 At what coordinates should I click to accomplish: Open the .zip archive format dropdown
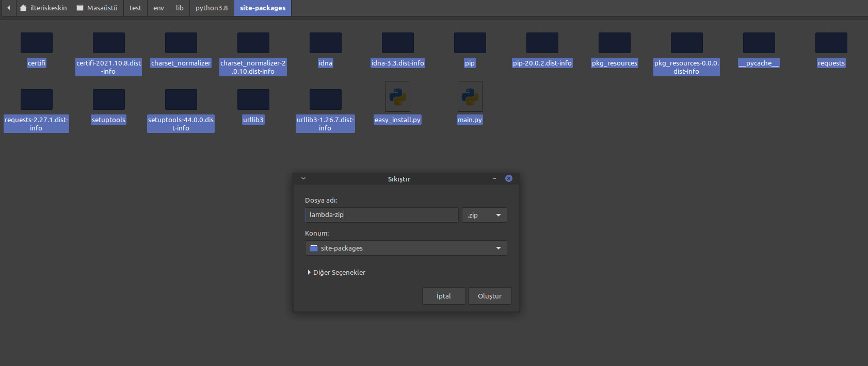click(484, 215)
